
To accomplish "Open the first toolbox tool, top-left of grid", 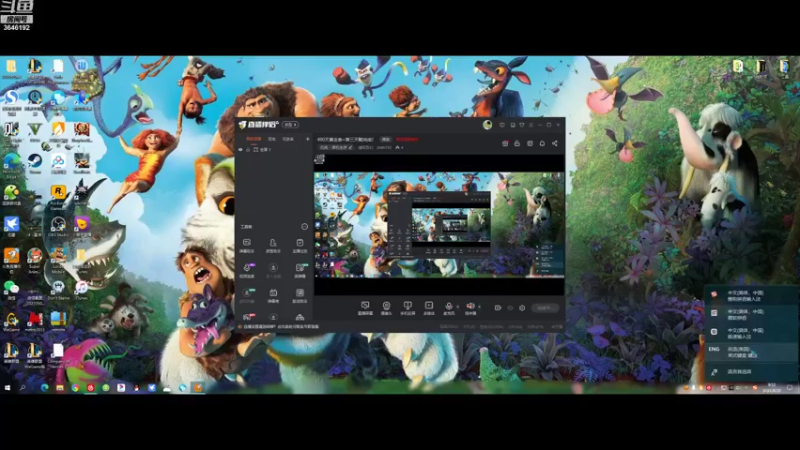I will [247, 245].
